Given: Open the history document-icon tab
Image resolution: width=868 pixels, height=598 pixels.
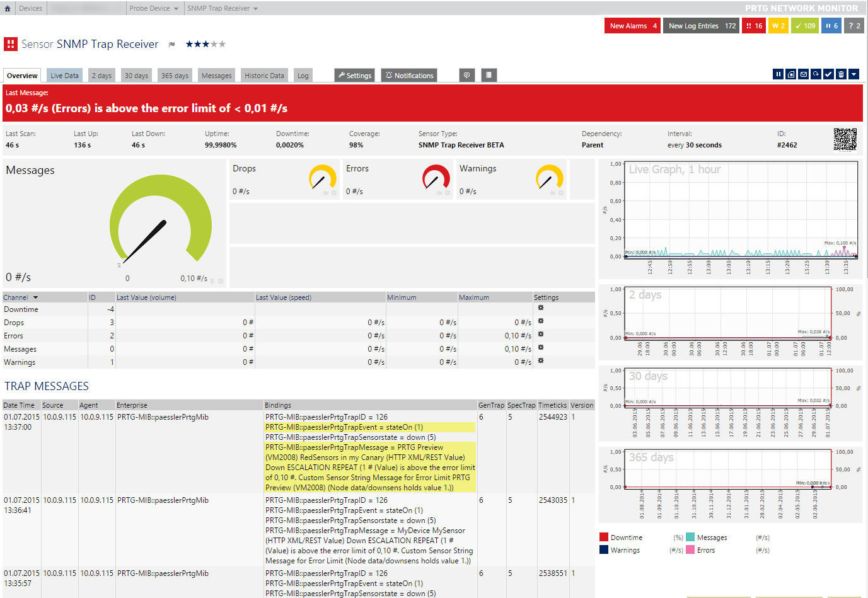Looking at the screenshot, I should click(489, 76).
